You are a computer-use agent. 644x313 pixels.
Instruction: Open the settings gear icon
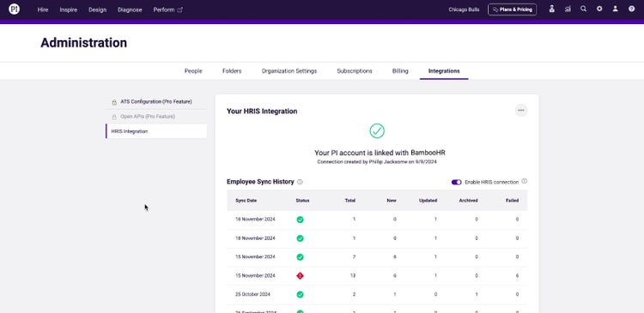[599, 9]
